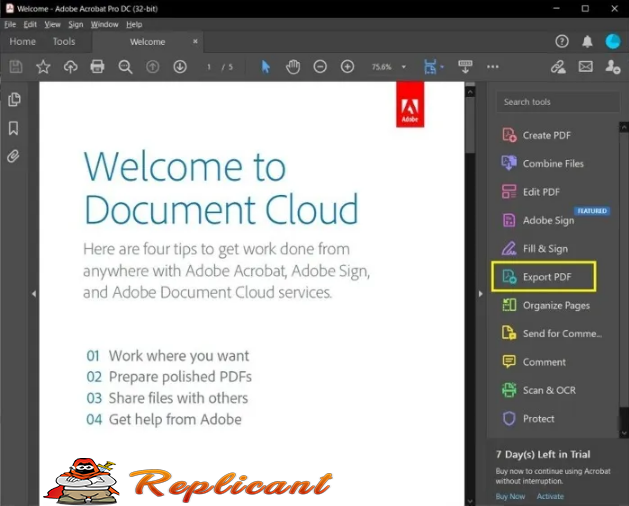Open the Attachments paperclip panel
Image resolution: width=629 pixels, height=506 pixels.
click(x=13, y=156)
